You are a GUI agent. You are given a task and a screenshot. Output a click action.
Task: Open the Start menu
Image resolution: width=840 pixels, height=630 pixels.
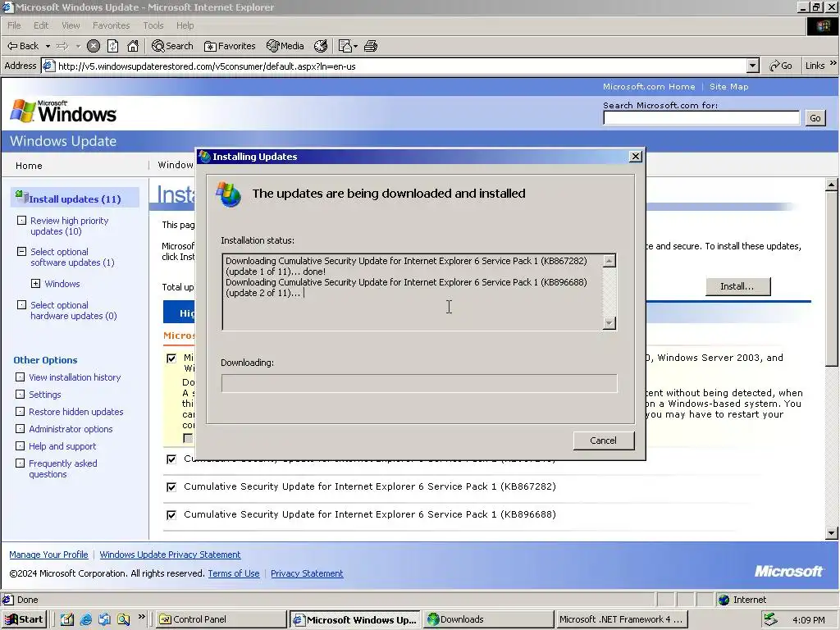point(24,619)
